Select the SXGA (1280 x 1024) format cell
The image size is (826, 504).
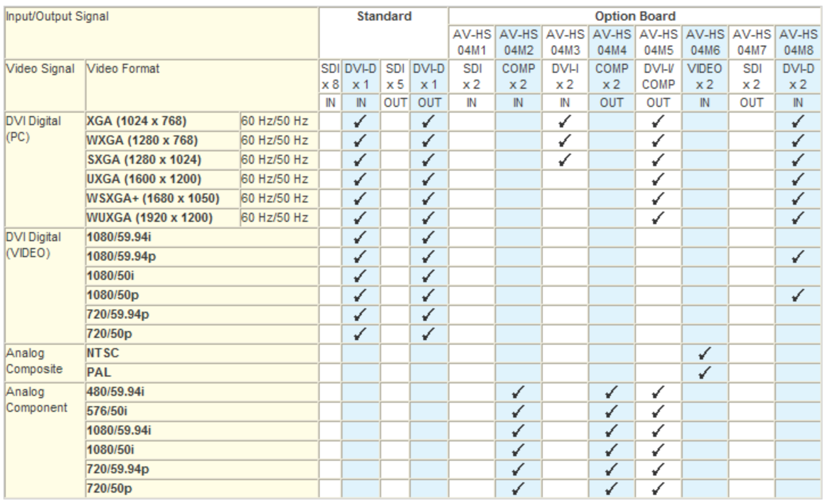[162, 160]
